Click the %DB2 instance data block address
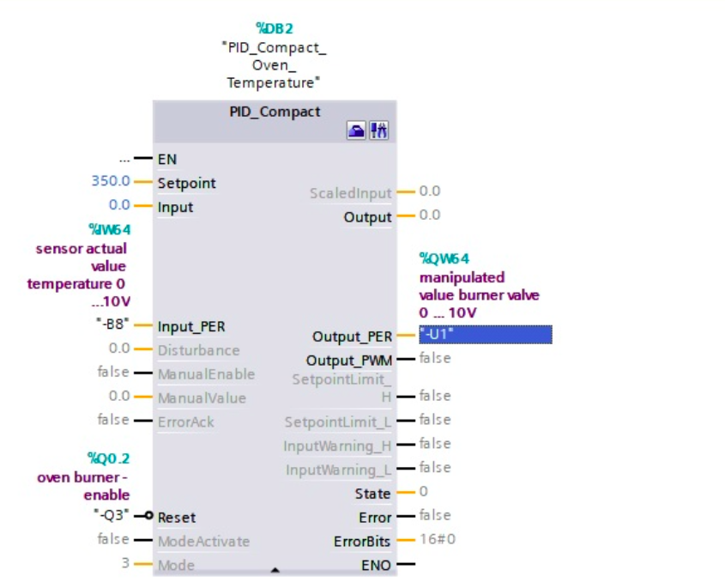The height and width of the screenshot is (588, 725). coord(275,30)
